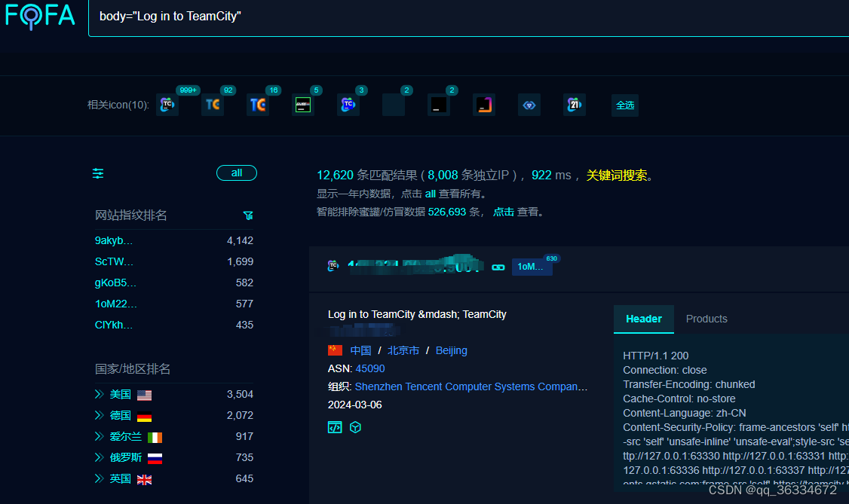
Task: Click the HTTP/1.1 200 header line
Action: [656, 356]
